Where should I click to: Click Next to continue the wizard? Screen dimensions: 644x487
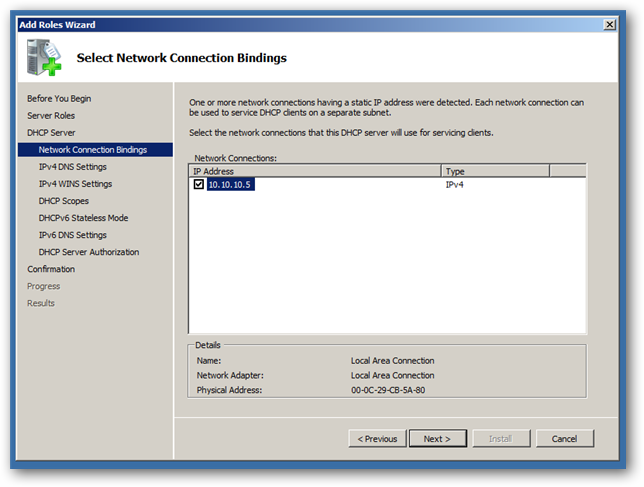(438, 439)
